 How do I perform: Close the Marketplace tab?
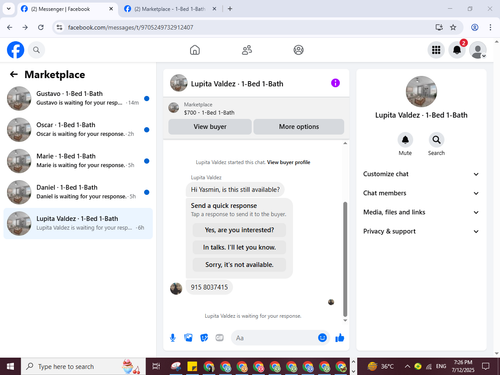pyautogui.click(x=214, y=9)
